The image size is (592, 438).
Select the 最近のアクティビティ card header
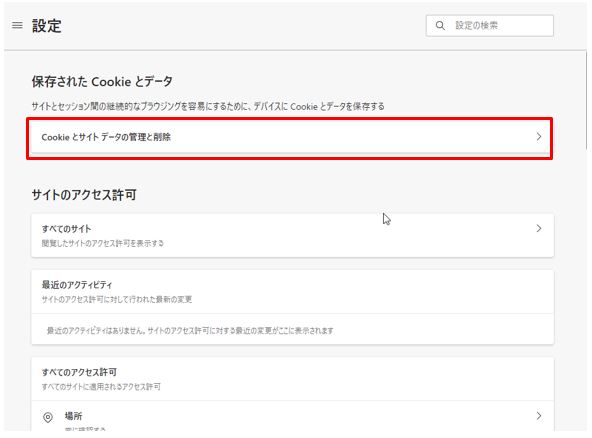[x=292, y=291]
